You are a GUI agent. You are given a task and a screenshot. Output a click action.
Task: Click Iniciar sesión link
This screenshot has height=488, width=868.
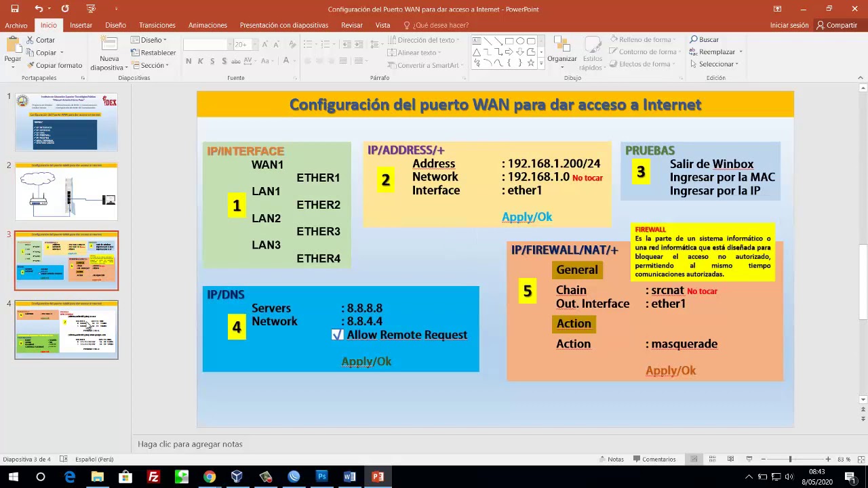[x=789, y=25]
